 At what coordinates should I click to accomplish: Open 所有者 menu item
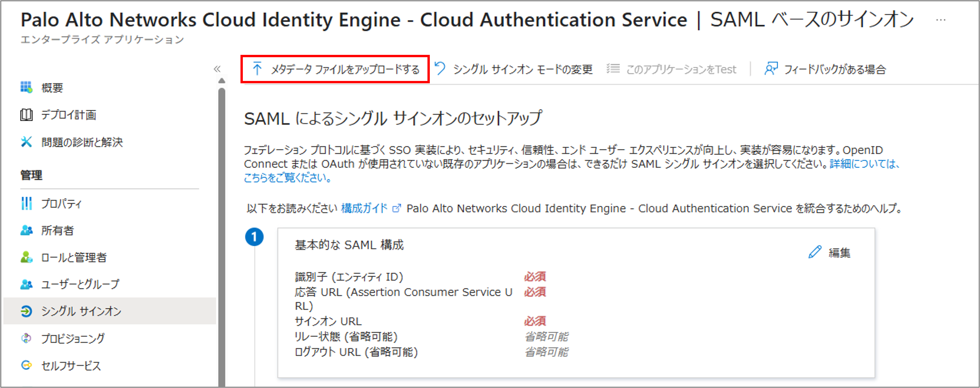[x=58, y=230]
